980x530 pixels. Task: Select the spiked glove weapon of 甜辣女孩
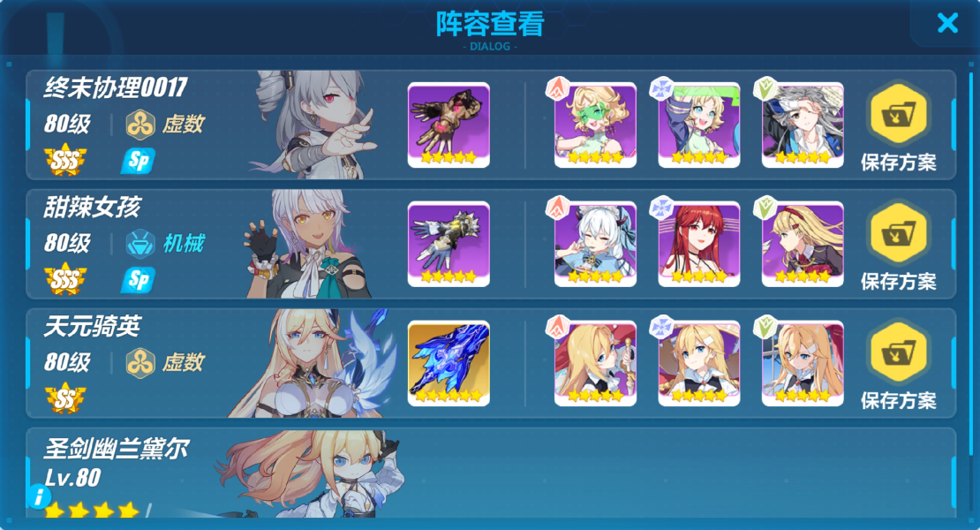pos(449,244)
